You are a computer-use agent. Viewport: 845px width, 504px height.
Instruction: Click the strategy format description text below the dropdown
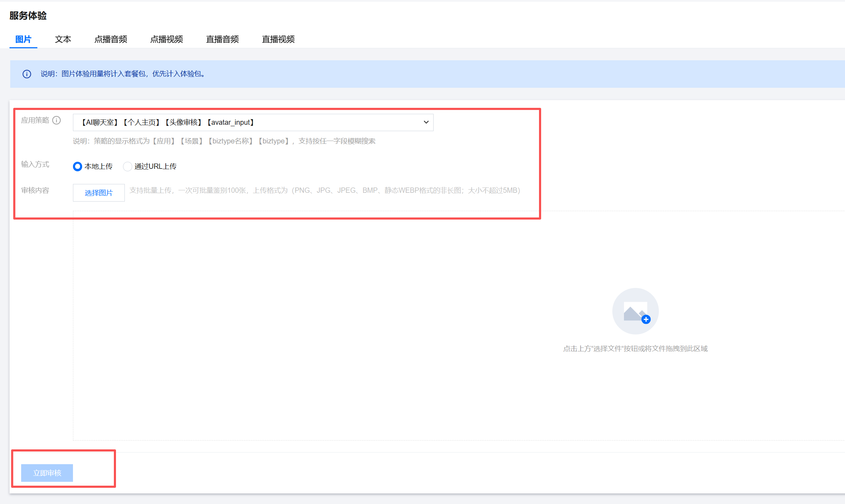click(x=224, y=141)
